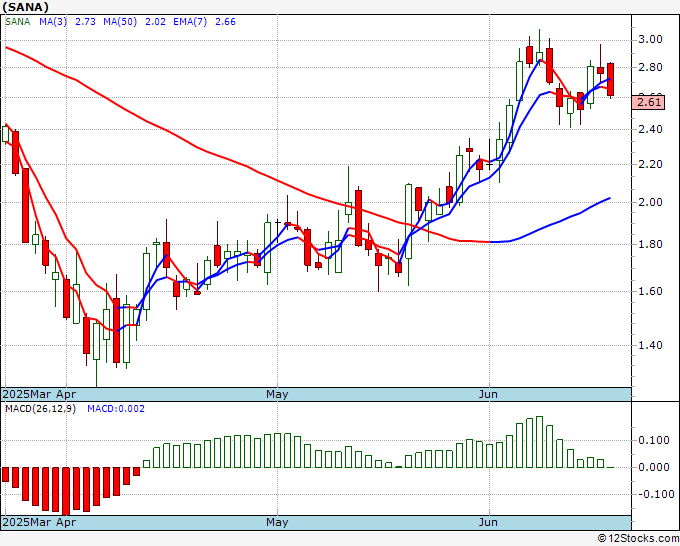Click the 2.40 price axis label

click(651, 129)
